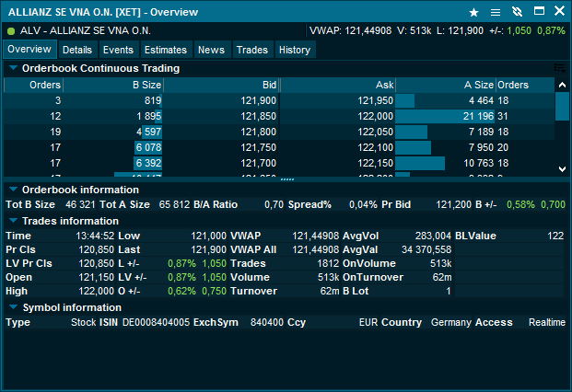Click the orderbook splitter handle dots
The width and height of the screenshot is (572, 392).
click(287, 179)
